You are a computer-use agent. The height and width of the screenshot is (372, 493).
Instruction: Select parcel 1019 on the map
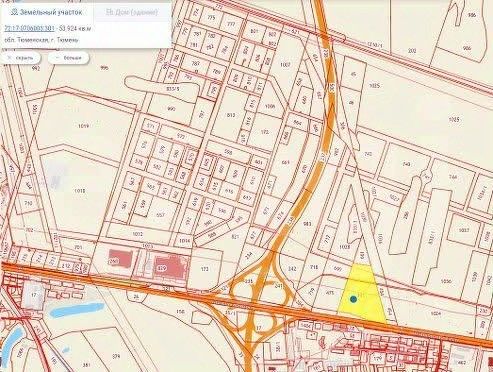click(x=84, y=126)
